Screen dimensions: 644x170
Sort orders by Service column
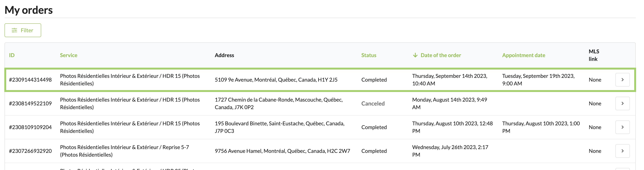click(68, 55)
